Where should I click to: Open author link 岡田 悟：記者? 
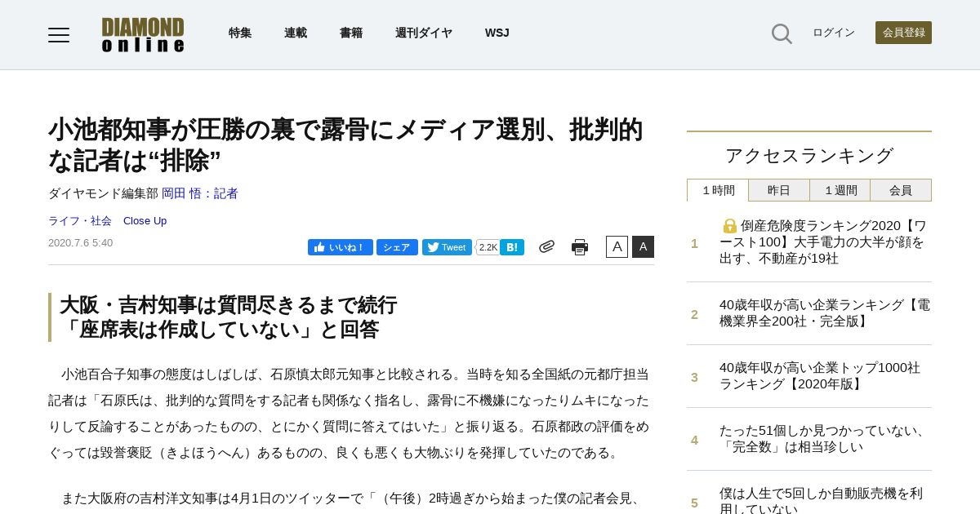point(200,193)
